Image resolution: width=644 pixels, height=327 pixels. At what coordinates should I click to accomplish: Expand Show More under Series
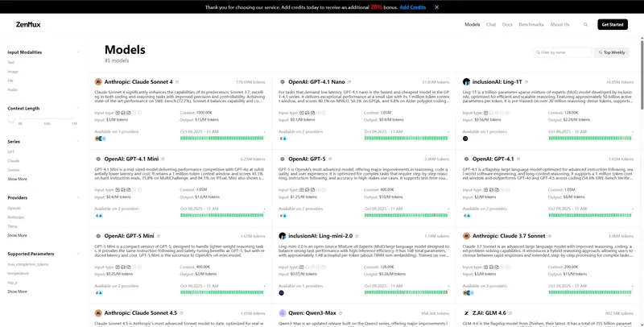[17, 179]
